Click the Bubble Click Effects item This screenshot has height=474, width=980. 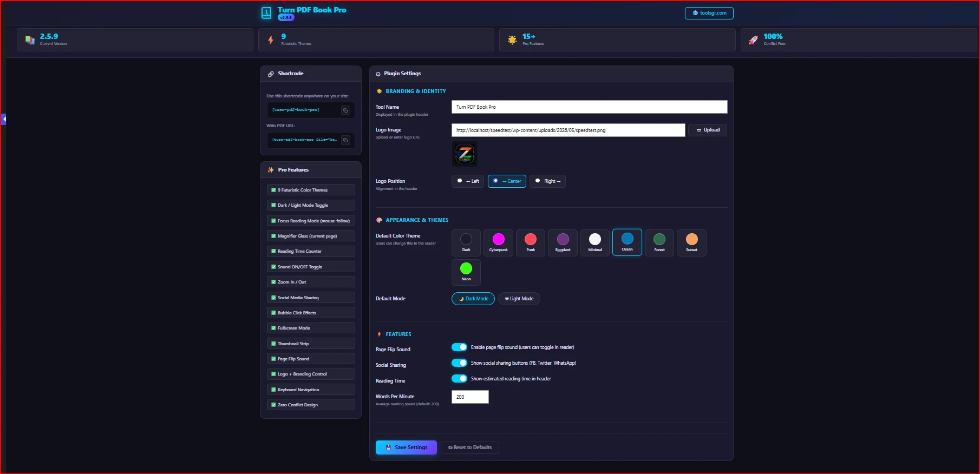click(311, 313)
